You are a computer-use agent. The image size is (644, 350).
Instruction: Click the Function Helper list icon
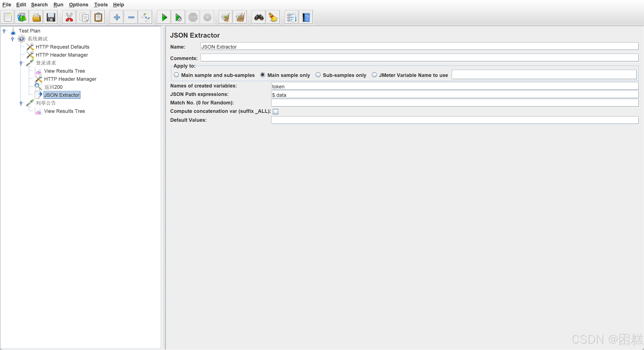tap(292, 17)
